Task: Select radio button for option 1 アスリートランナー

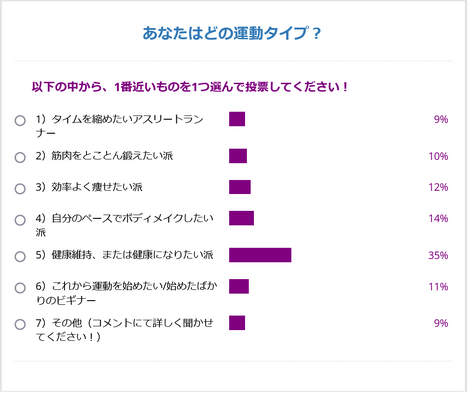Action: [x=20, y=121]
